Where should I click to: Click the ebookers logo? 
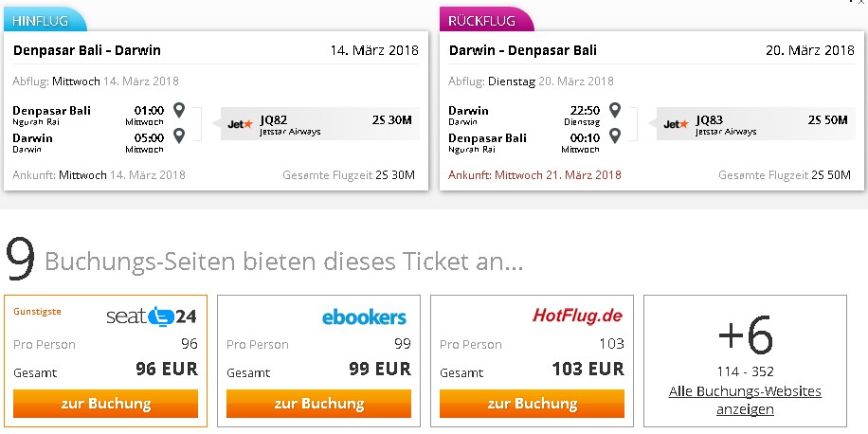pos(364,317)
